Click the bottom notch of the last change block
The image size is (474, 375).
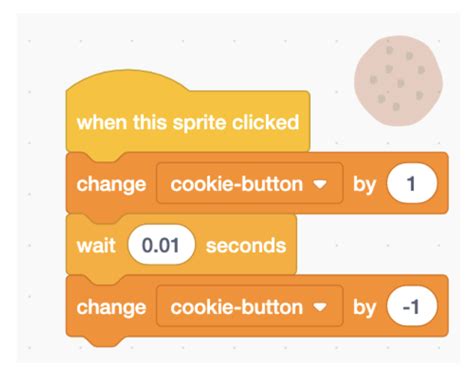tap(104, 341)
